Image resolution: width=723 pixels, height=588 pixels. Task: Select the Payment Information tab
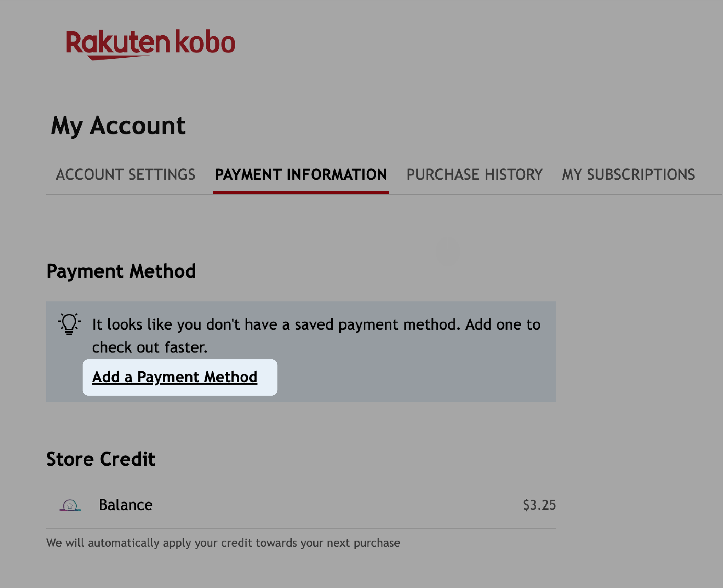pos(301,175)
